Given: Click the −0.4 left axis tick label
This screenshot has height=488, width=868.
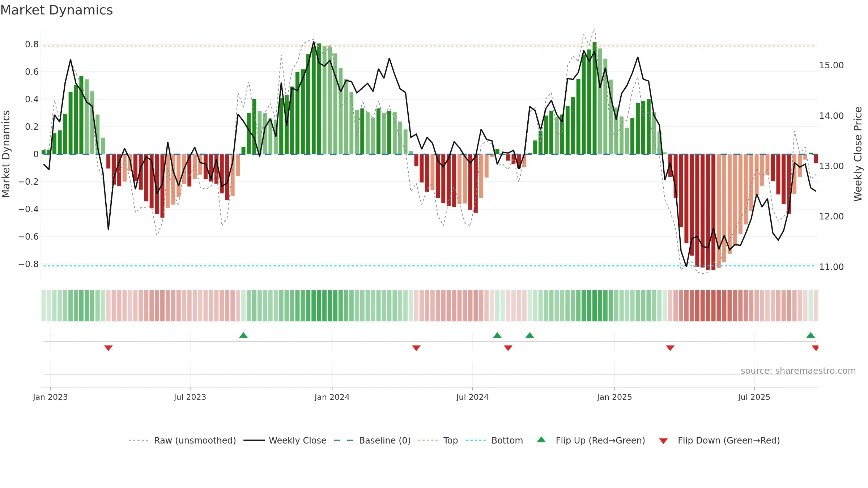Looking at the screenshot, I should click(29, 209).
